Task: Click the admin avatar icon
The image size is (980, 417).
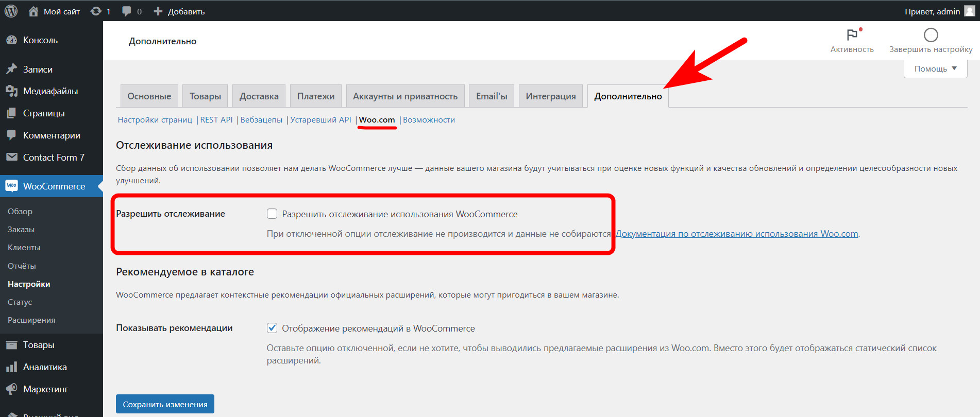Action: (969, 11)
